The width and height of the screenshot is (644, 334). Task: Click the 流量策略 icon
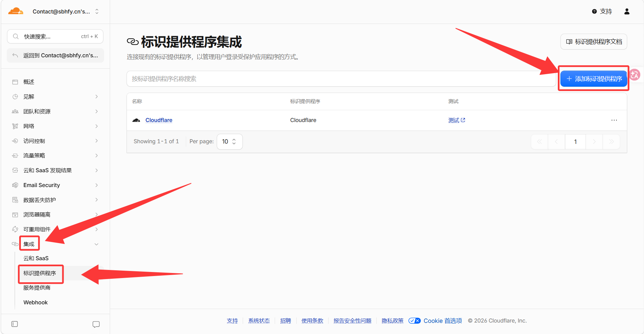(x=15, y=156)
